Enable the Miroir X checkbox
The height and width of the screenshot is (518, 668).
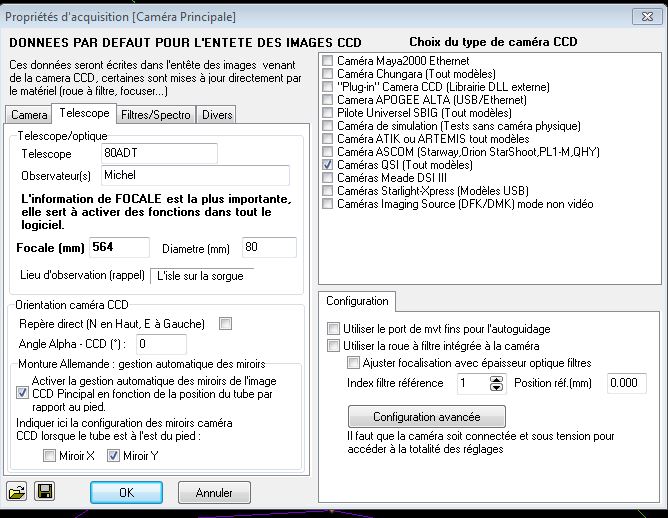coord(49,457)
